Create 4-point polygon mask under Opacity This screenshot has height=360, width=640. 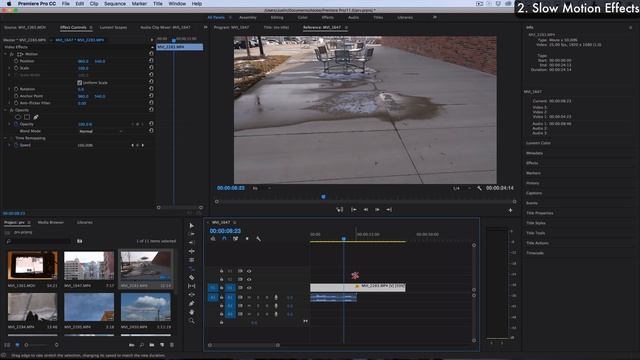click(27, 117)
